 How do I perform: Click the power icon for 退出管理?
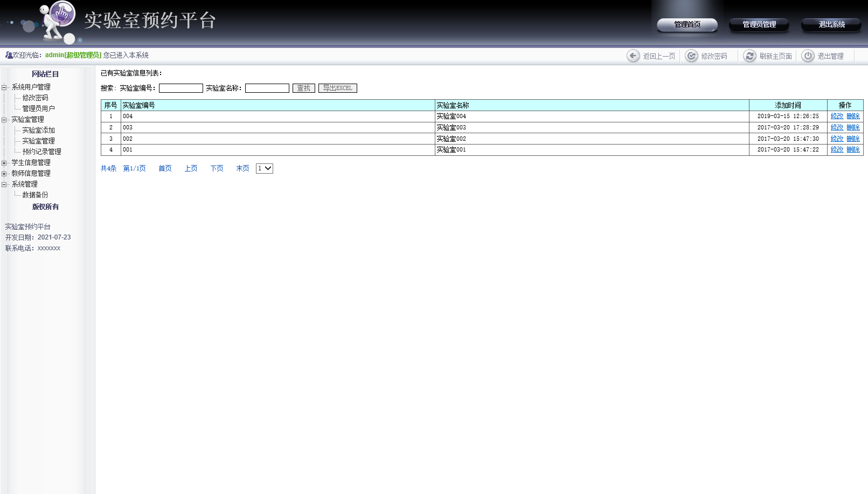click(x=808, y=56)
